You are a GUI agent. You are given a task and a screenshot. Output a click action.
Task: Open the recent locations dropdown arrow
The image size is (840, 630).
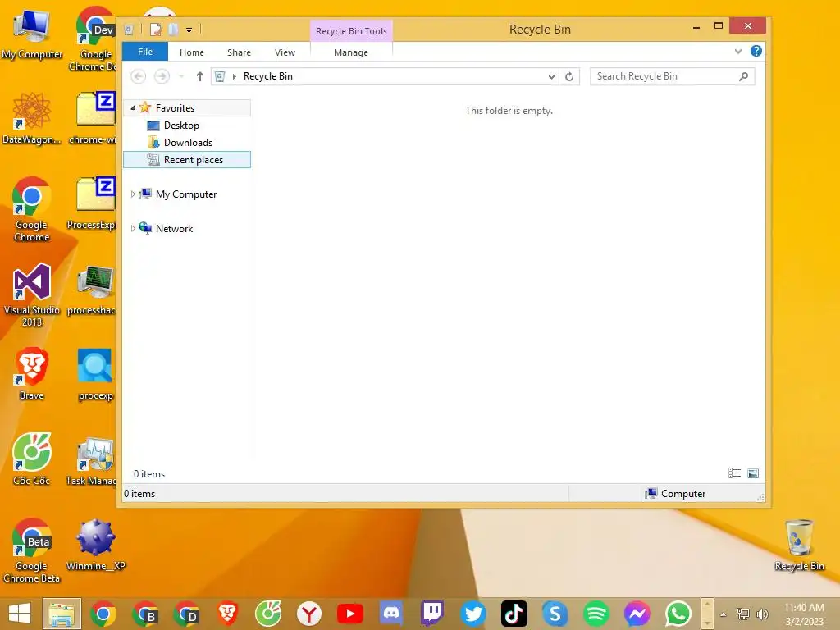click(x=181, y=76)
